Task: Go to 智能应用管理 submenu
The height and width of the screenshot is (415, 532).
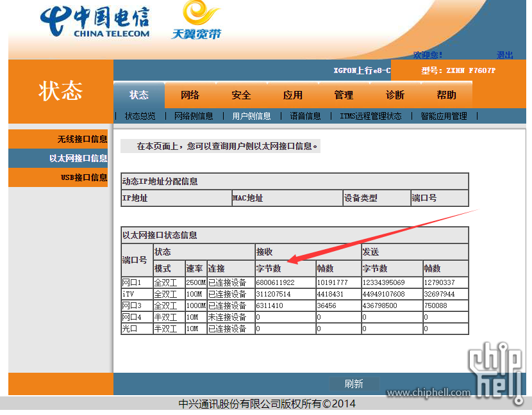Action: (x=444, y=117)
